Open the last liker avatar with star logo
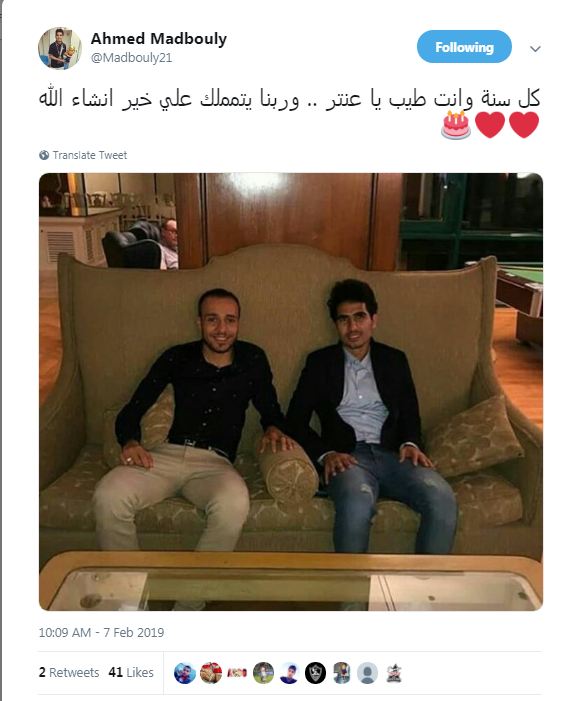Image resolution: width=575 pixels, height=701 pixels. point(393,673)
